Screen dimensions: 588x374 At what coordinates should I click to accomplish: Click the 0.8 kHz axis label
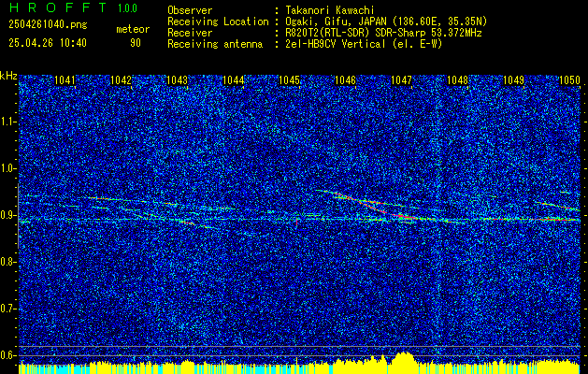click(7, 262)
